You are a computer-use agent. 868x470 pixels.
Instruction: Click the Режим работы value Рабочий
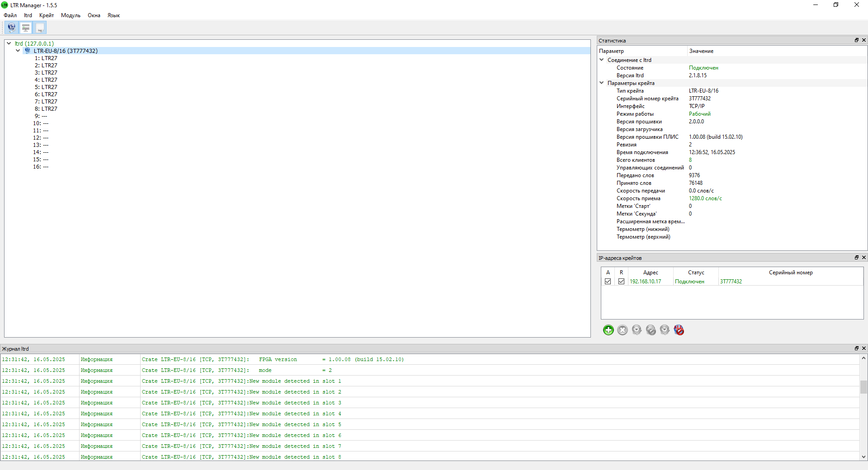[699, 113]
